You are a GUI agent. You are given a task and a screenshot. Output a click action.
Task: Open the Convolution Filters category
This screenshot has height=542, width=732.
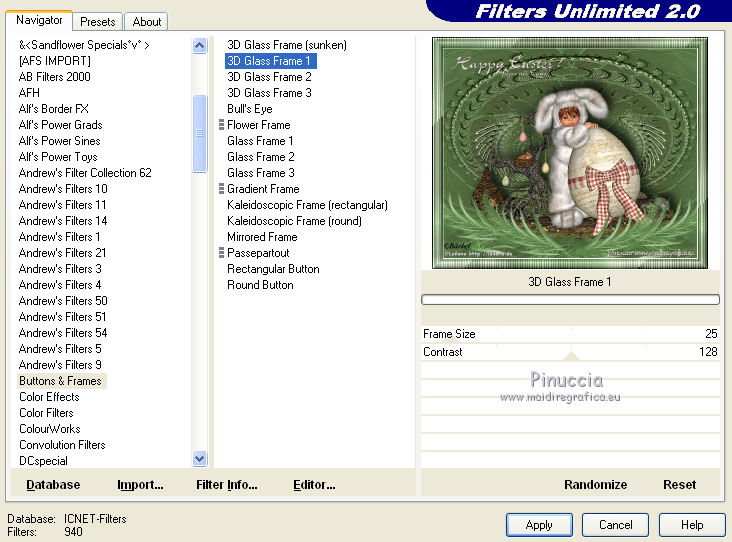point(62,445)
